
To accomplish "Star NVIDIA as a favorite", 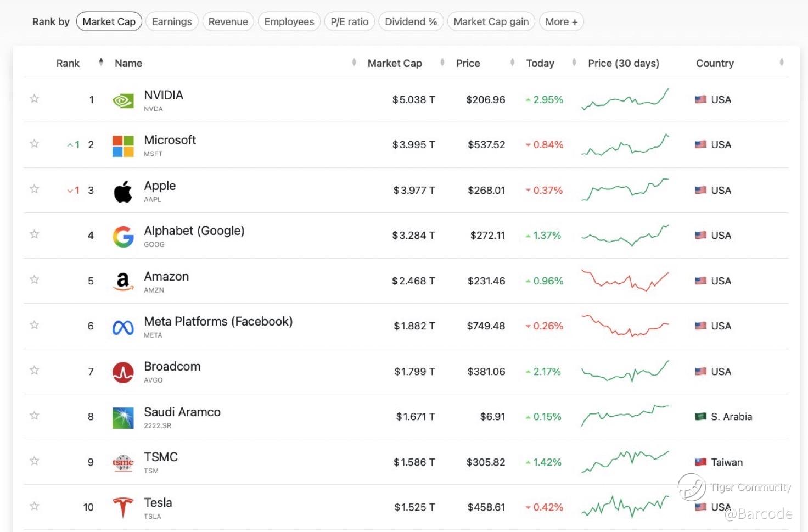I will 35,99.
